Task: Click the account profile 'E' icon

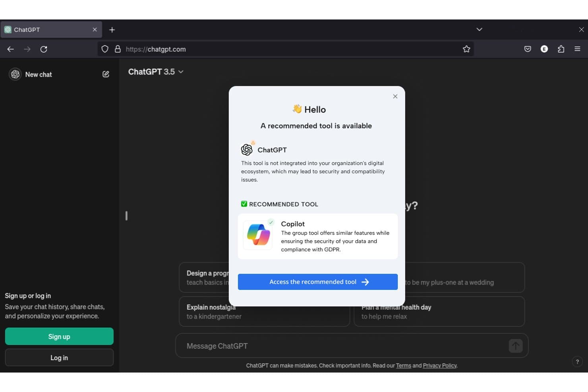Action: [x=544, y=49]
